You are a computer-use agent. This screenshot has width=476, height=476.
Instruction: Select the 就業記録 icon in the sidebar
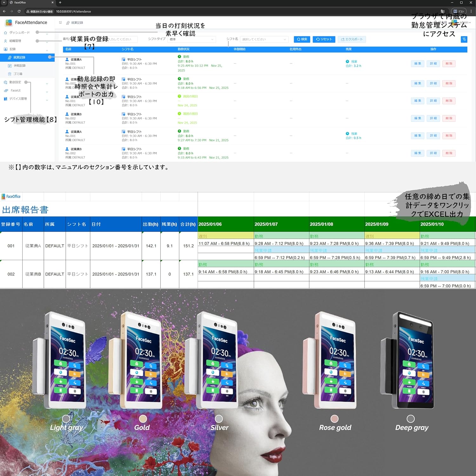[x=10, y=57]
